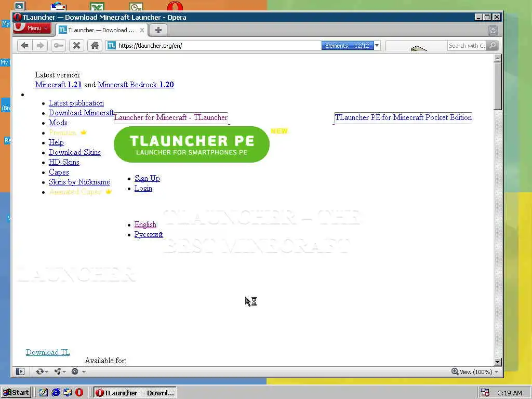The image size is (532, 399).
Task: Click the TL site badge in address bar
Action: point(112,46)
